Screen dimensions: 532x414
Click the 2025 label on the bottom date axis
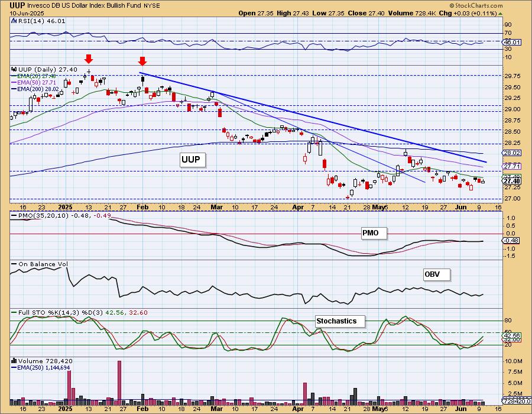pos(66,409)
